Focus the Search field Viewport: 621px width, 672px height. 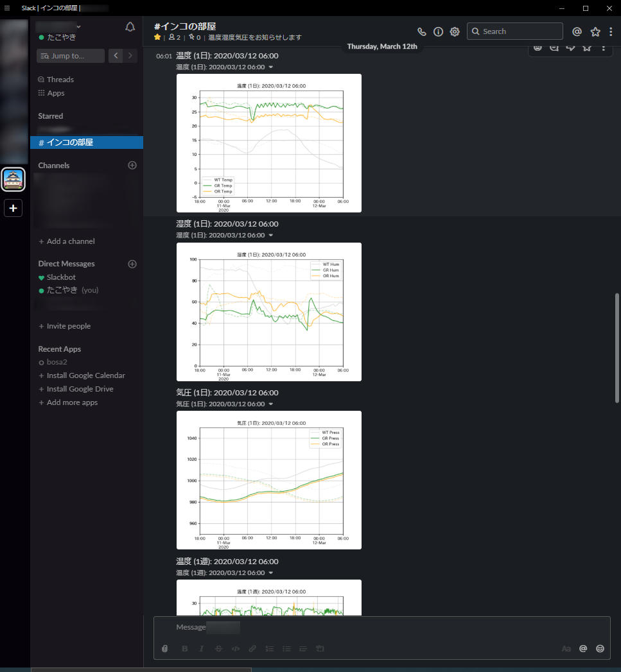point(514,31)
